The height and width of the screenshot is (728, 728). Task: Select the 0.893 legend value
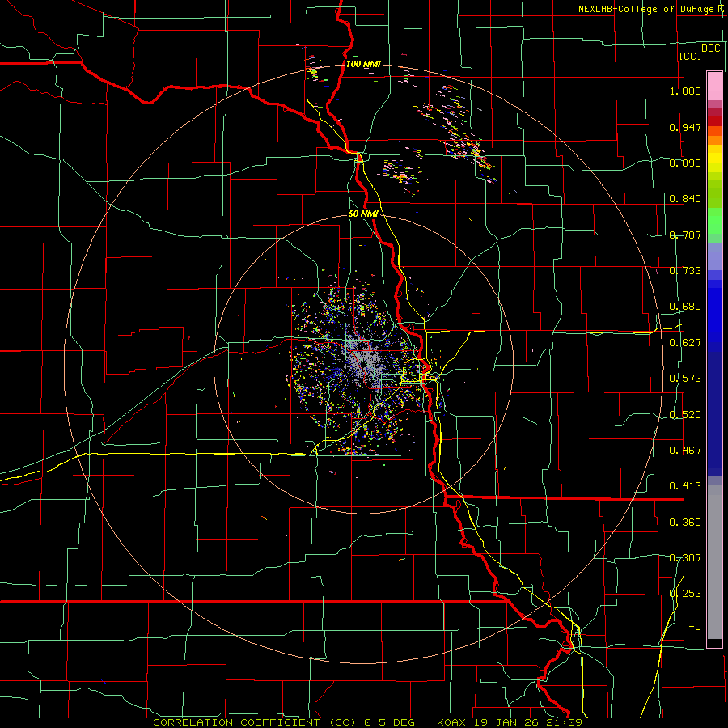pos(685,163)
